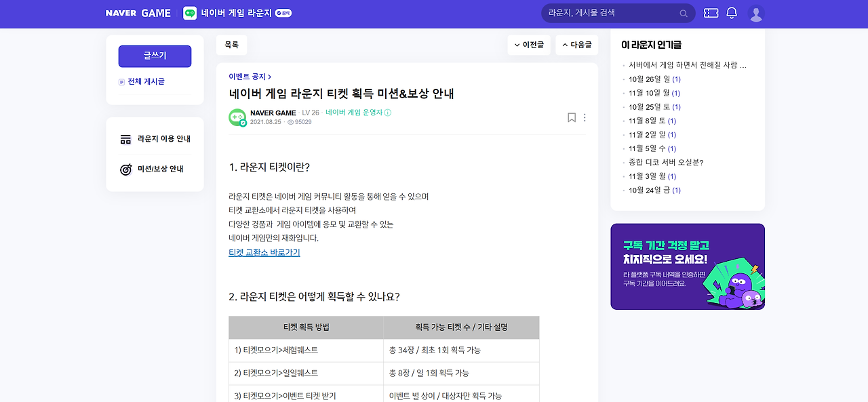868x402 pixels.
Task: Focus the 라운지, 게시물 검색 search field
Action: pyautogui.click(x=618, y=13)
